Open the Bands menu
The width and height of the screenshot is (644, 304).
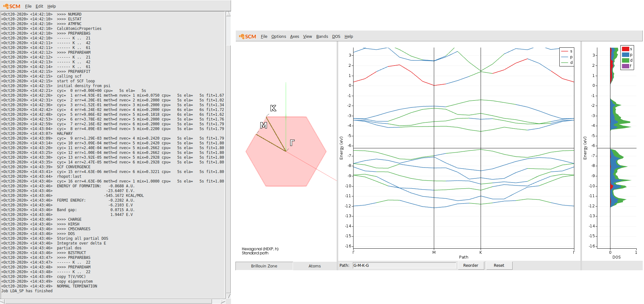tap(322, 36)
